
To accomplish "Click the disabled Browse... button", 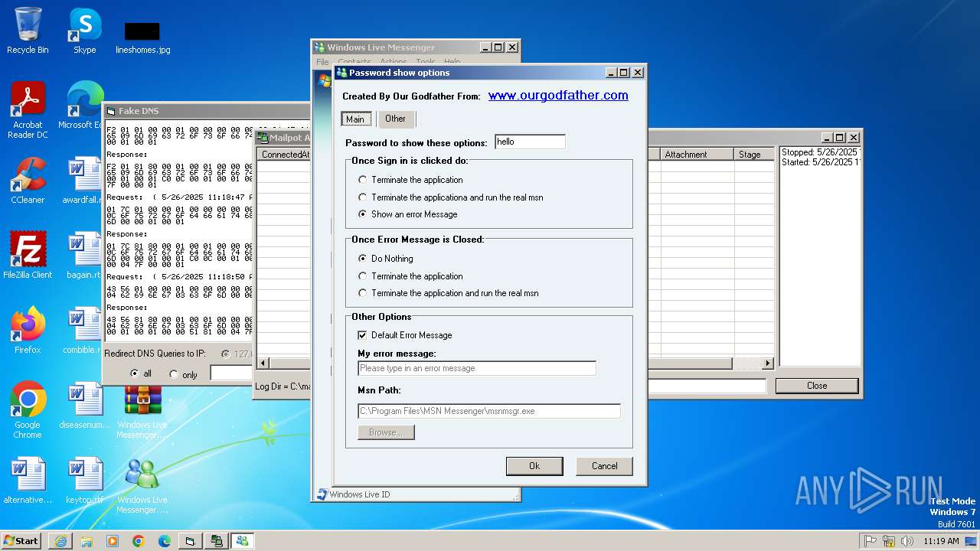I will (386, 432).
